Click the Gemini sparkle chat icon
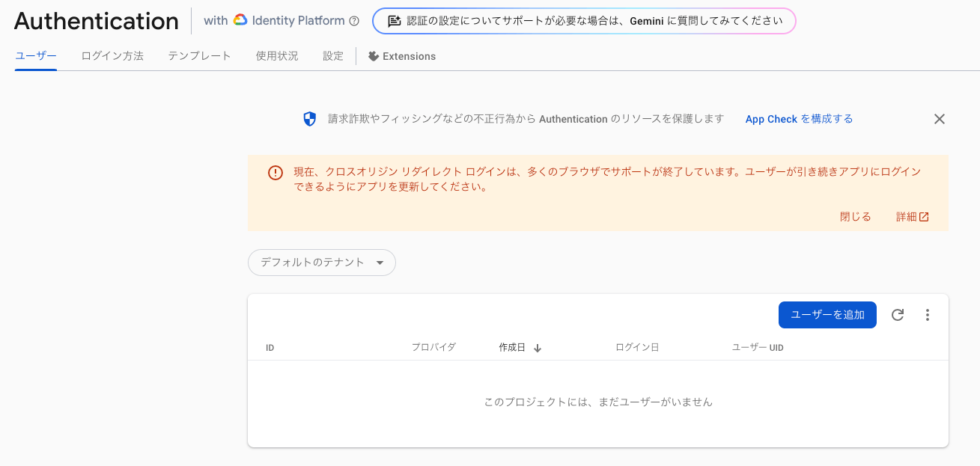This screenshot has width=980, height=466. point(394,21)
